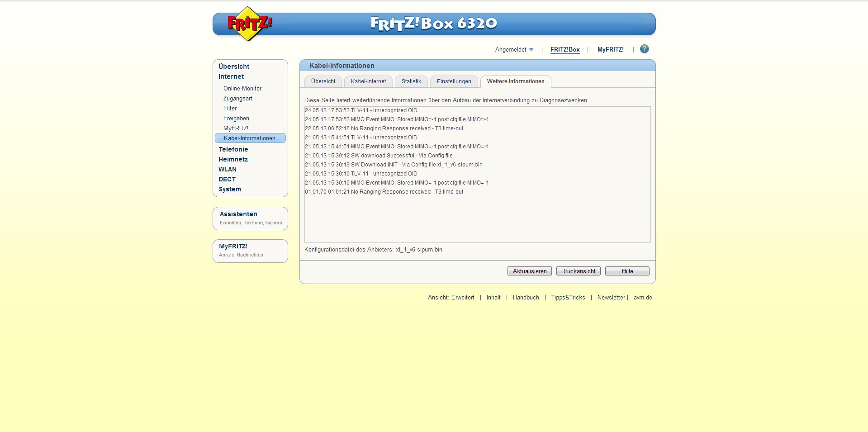Screen dimensions: 868x432
Task: Open Zugangsart in the sidebar
Action: coord(238,99)
